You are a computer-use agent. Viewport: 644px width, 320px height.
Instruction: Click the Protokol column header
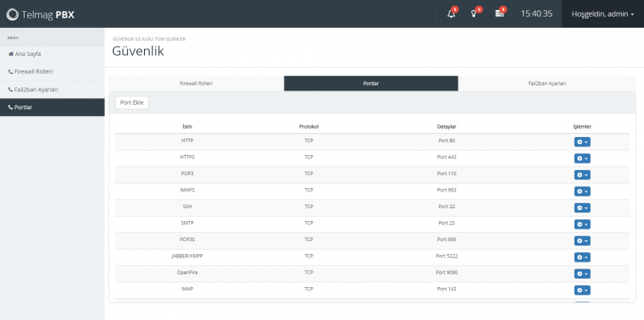click(308, 127)
